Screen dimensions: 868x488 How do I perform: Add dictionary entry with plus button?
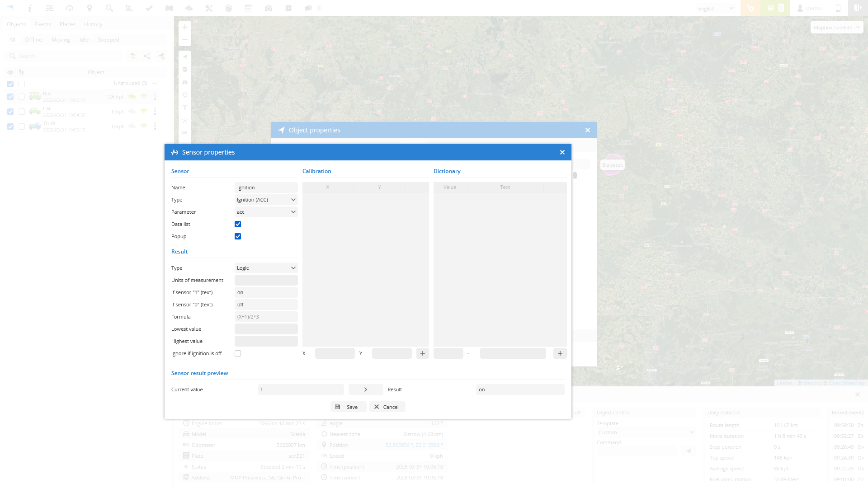pos(560,353)
